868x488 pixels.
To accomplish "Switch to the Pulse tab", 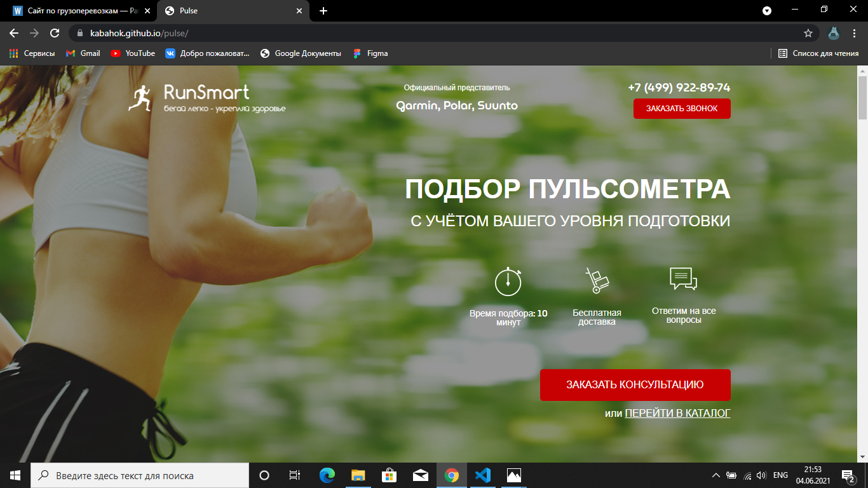I will pyautogui.click(x=233, y=11).
